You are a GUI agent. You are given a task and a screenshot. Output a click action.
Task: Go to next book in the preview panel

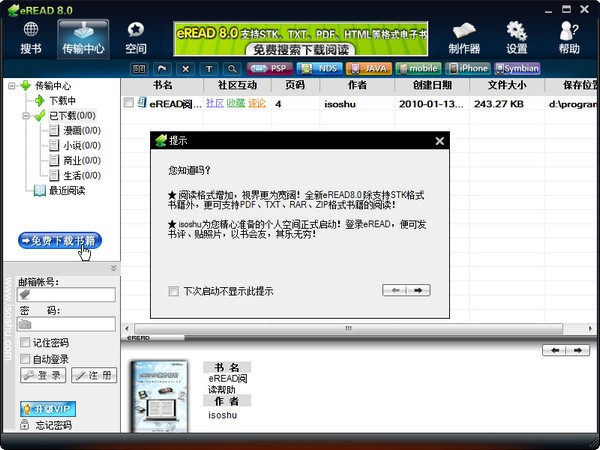point(578,350)
